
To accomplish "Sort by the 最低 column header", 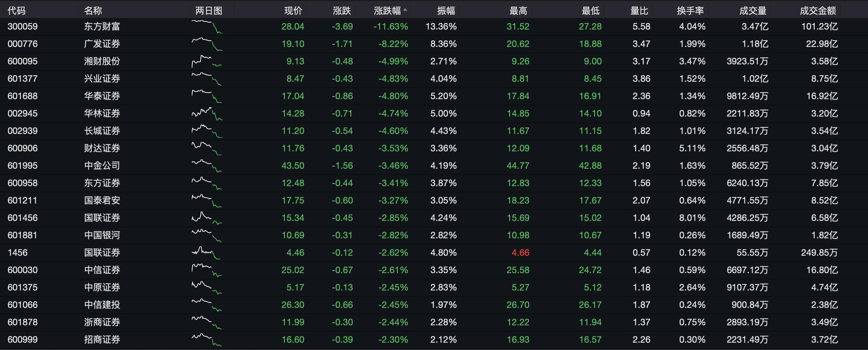I will tap(590, 11).
